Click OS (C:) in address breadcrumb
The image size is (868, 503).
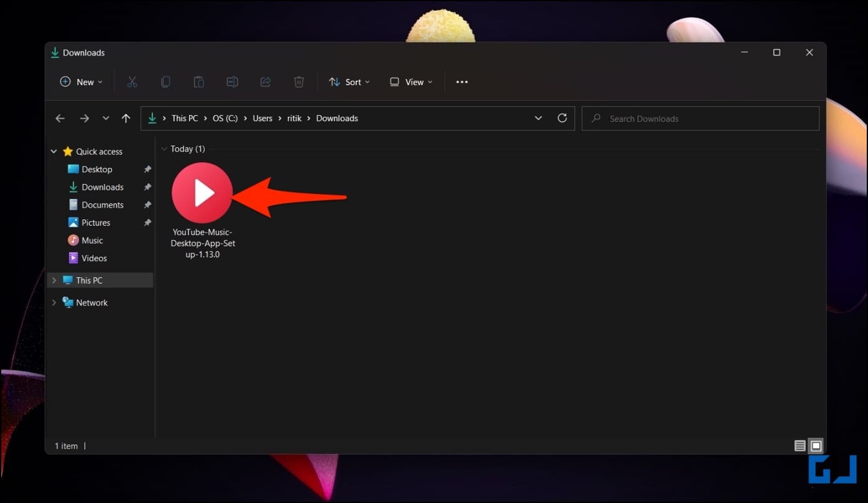coord(225,118)
